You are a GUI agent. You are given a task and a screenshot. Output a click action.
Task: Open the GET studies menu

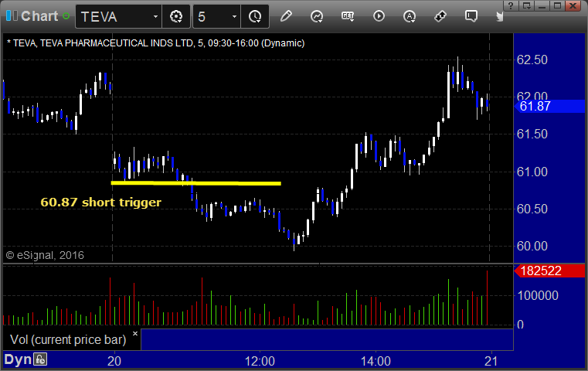pos(348,16)
